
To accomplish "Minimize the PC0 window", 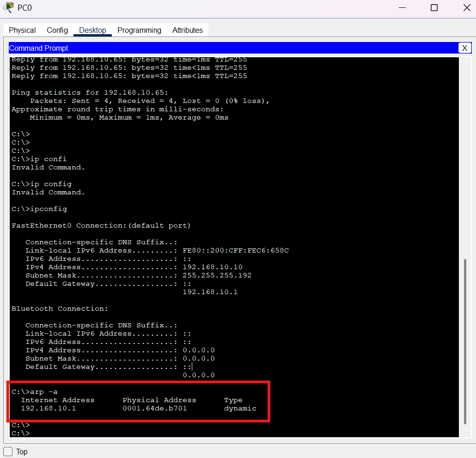I will pyautogui.click(x=402, y=7).
